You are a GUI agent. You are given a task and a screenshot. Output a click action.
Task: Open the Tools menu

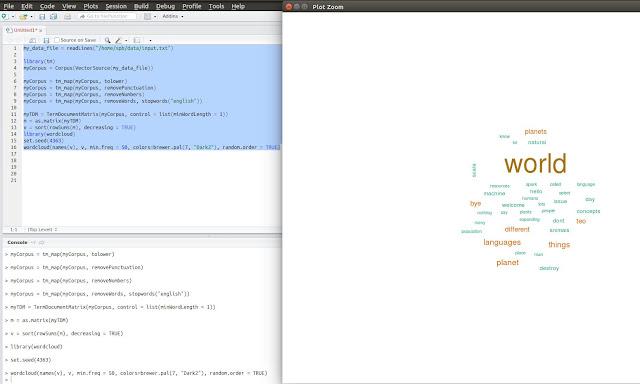tap(216, 6)
